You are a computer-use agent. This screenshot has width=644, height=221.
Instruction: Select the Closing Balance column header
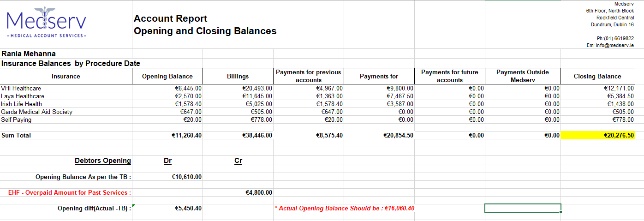tap(597, 76)
